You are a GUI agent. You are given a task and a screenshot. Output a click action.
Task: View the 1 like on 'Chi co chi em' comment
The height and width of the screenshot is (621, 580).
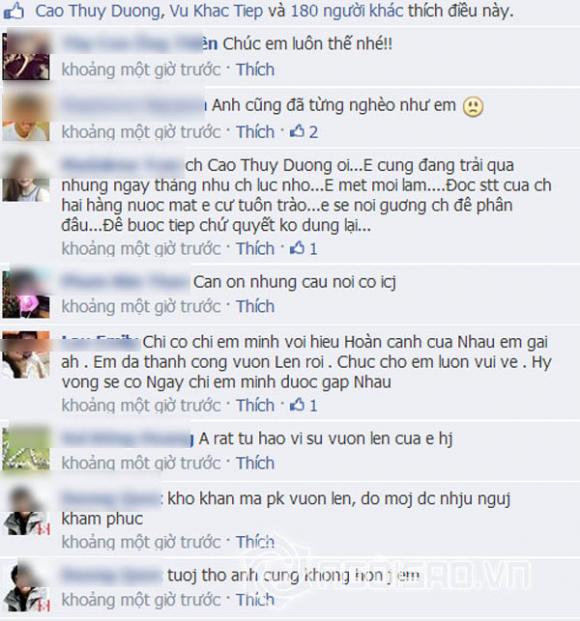coord(304,405)
